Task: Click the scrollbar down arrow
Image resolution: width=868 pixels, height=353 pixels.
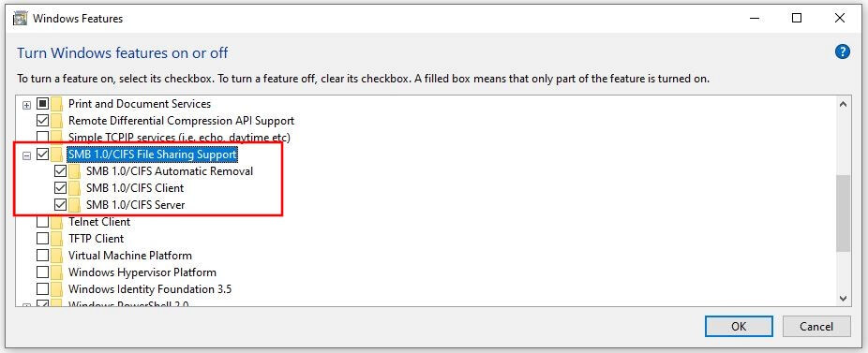Action: [843, 299]
